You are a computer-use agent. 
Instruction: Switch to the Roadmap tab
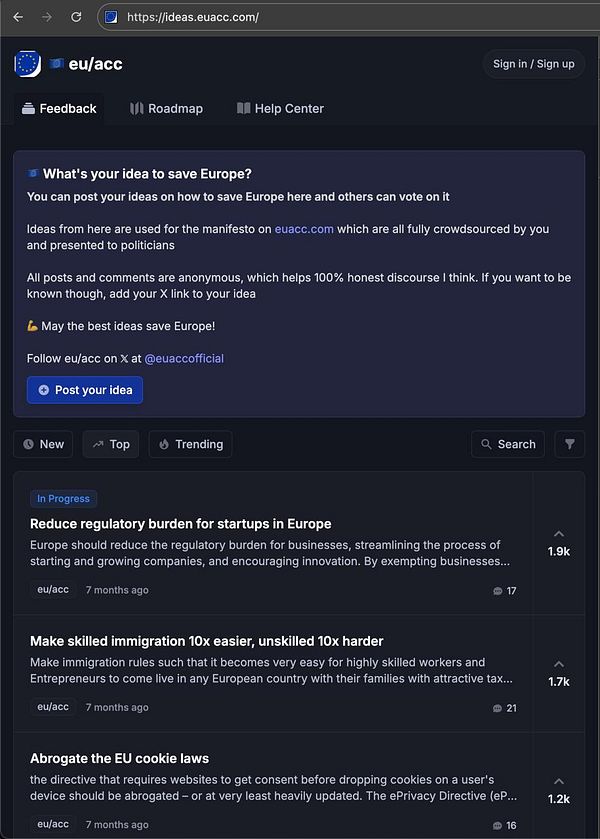(167, 109)
